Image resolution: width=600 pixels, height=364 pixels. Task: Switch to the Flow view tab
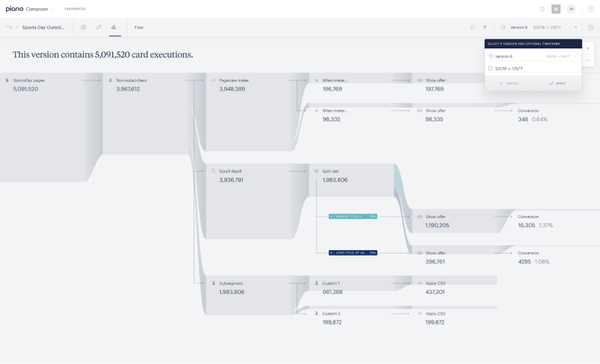139,27
